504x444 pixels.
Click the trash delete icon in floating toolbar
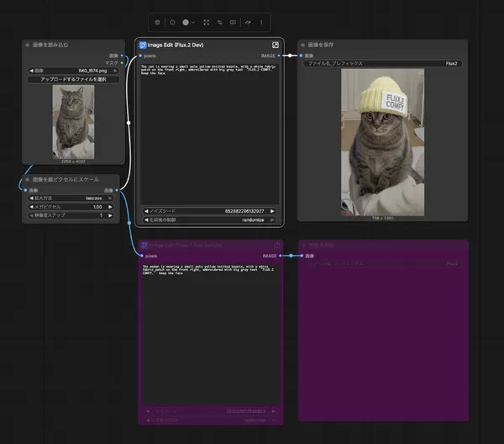tap(158, 22)
